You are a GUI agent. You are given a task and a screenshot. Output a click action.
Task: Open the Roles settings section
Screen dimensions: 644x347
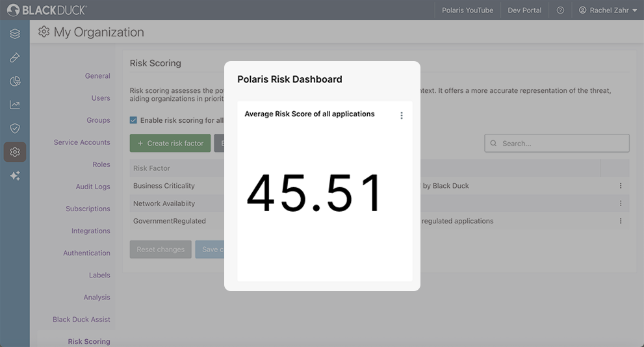pyautogui.click(x=101, y=164)
